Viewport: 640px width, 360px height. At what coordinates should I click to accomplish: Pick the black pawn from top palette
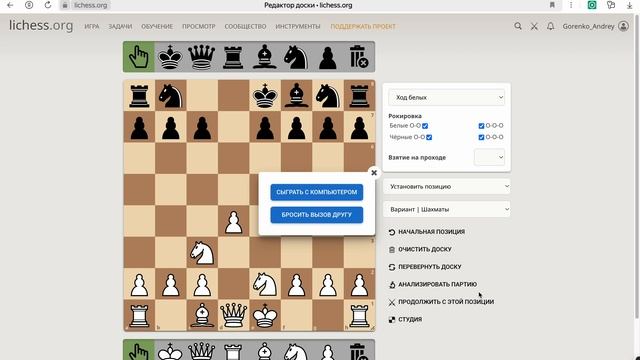point(327,57)
